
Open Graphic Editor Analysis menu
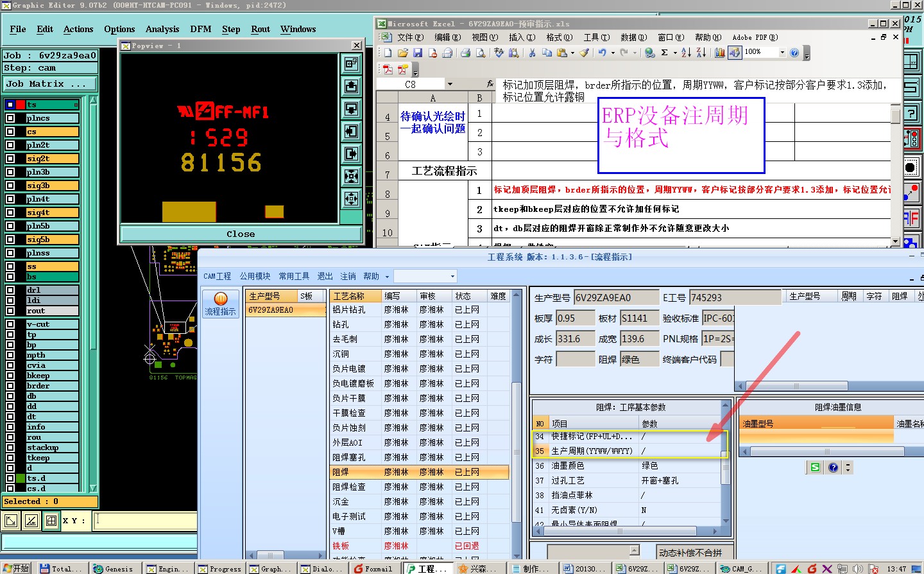[162, 30]
